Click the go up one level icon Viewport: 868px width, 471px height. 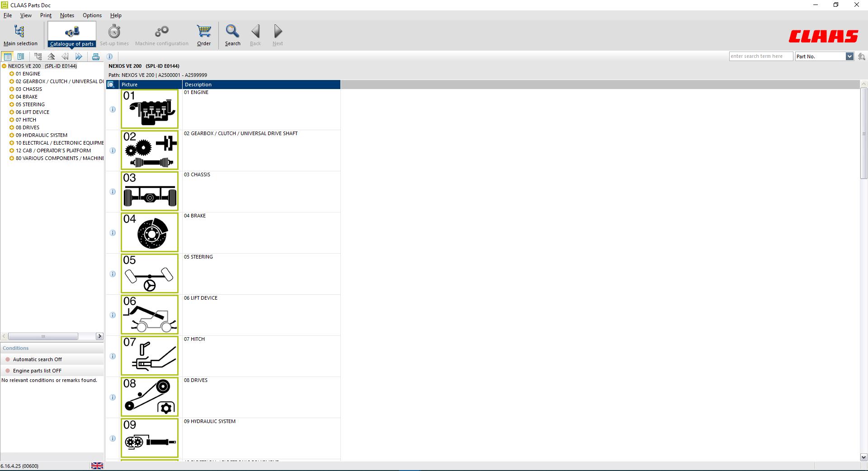(52, 57)
